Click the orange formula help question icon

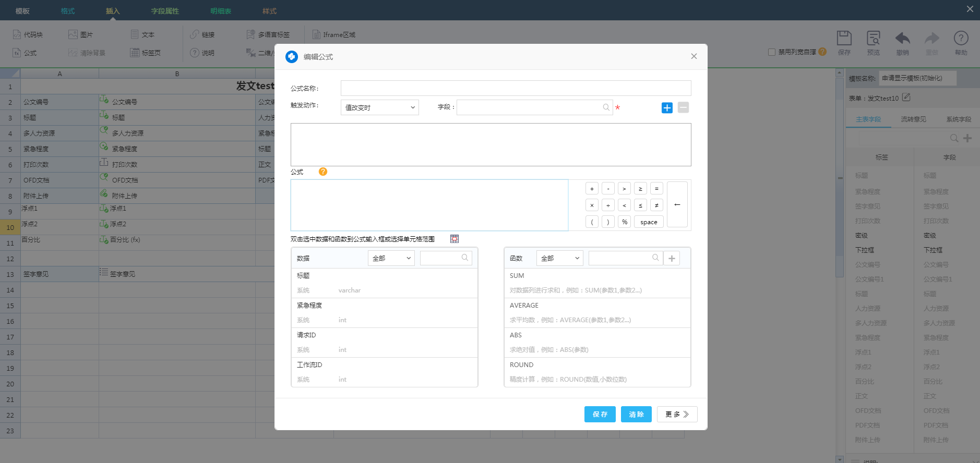pos(323,172)
